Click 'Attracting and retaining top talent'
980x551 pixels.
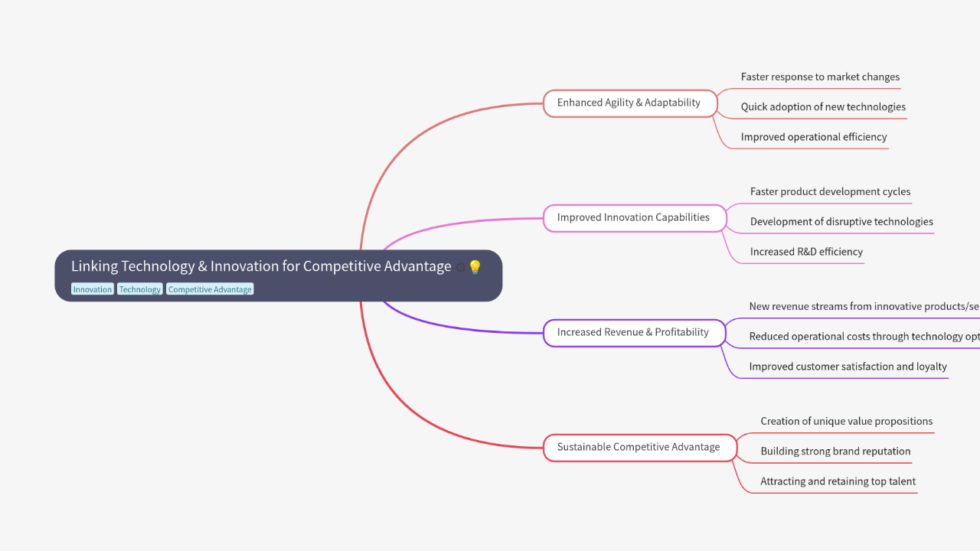(838, 481)
